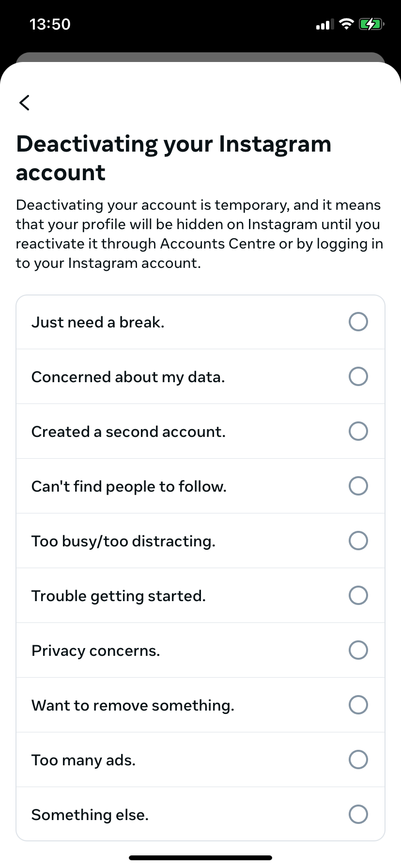Choose "Concerned about my data" as your reason
The image size is (401, 868).
358,376
